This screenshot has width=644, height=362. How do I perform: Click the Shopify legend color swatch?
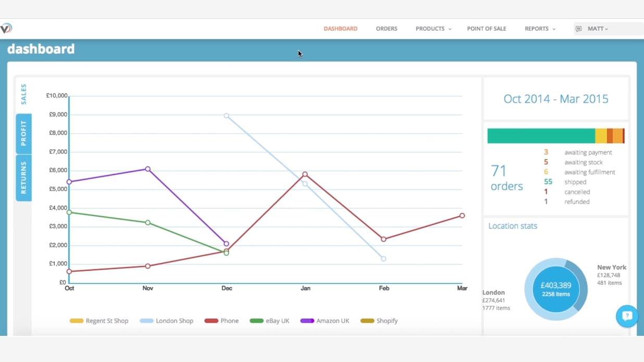(x=368, y=321)
